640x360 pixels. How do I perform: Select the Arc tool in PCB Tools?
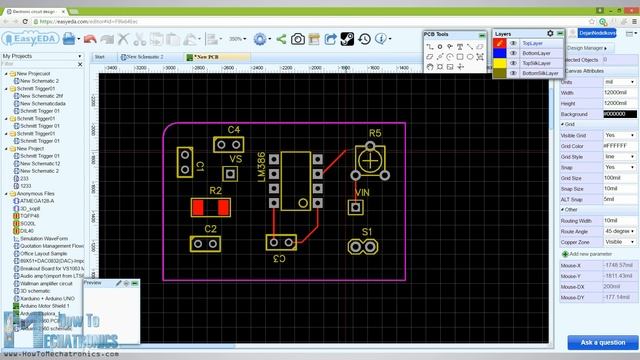pyautogui.click(x=450, y=57)
